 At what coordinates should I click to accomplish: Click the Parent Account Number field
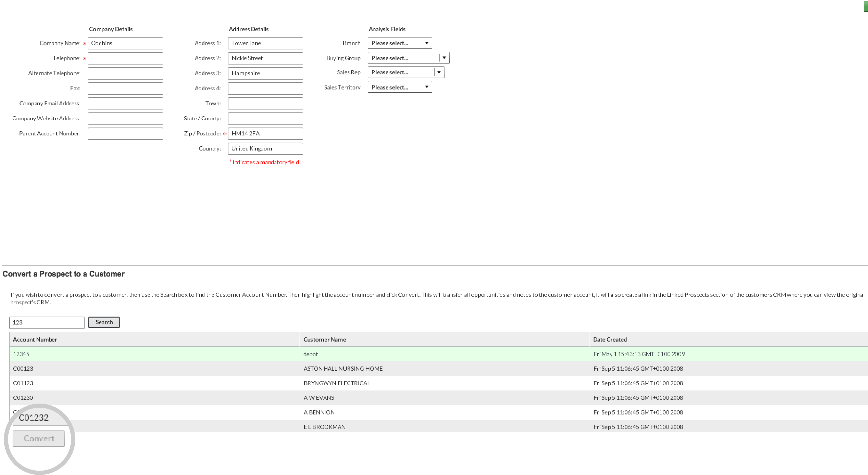click(125, 133)
